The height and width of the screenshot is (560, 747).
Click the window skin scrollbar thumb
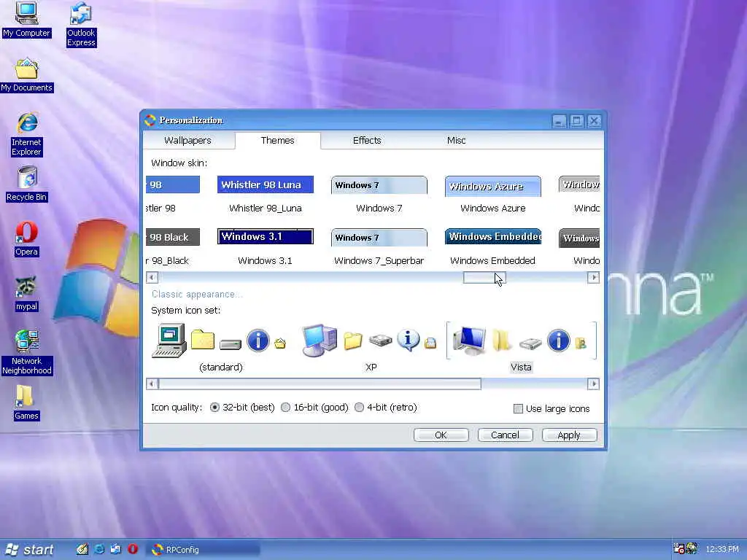484,277
